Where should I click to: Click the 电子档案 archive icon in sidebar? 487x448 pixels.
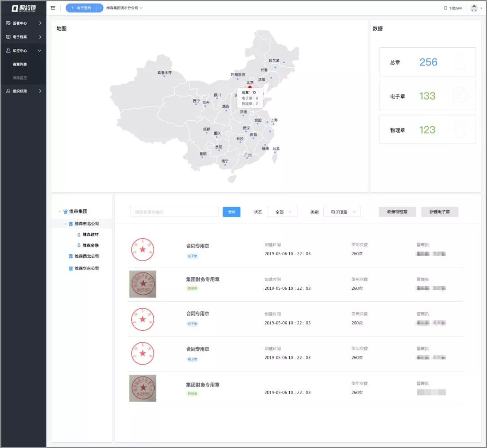coord(9,37)
